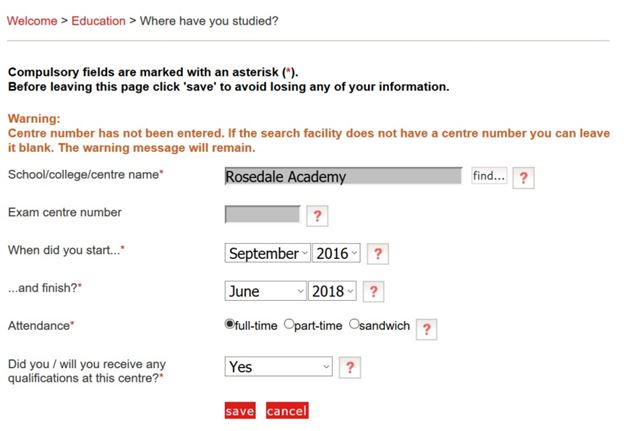Open help for Exam centre number

317,216
